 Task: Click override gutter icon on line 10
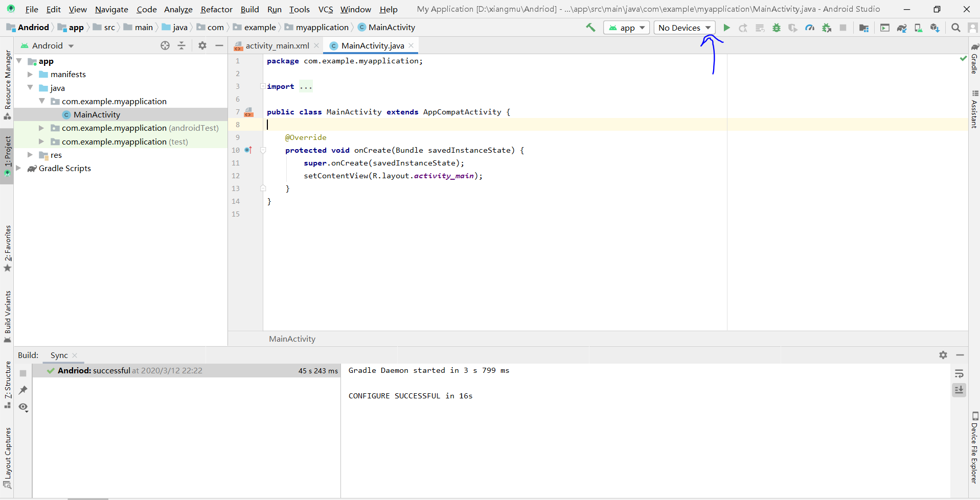[x=248, y=150]
